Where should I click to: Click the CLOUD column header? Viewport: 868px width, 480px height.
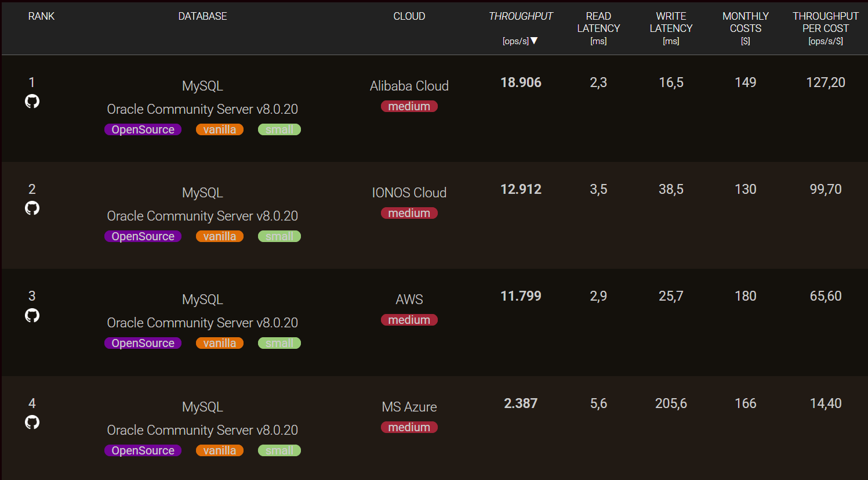coord(409,16)
